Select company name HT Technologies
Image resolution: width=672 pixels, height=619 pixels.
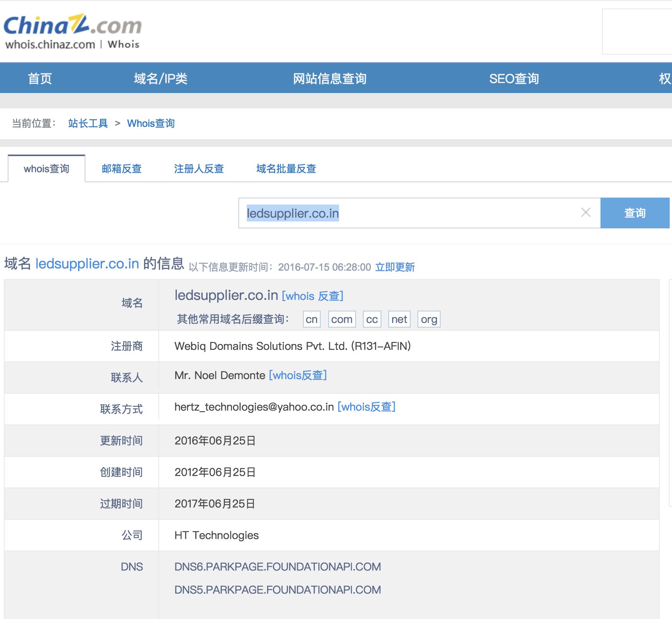pos(216,535)
